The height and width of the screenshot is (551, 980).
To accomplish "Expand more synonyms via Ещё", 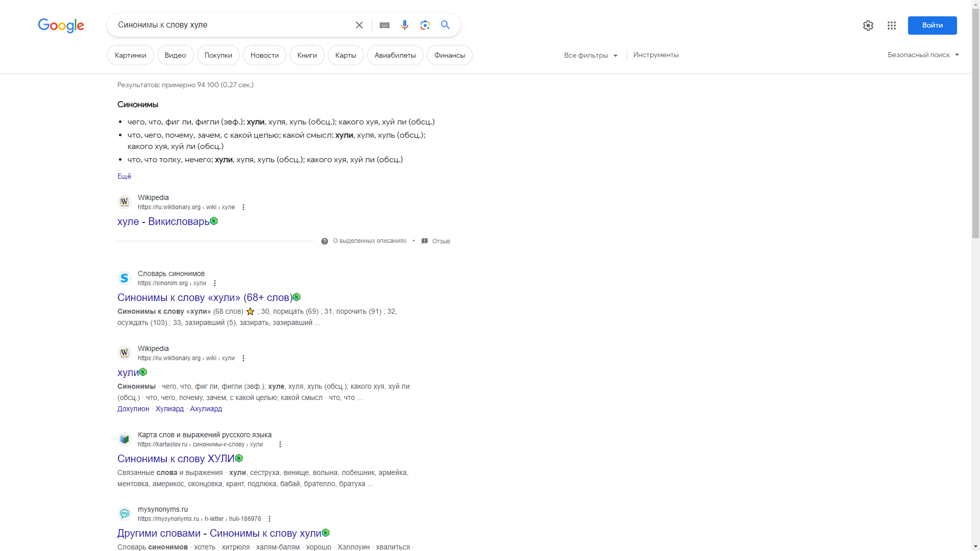I will click(124, 176).
